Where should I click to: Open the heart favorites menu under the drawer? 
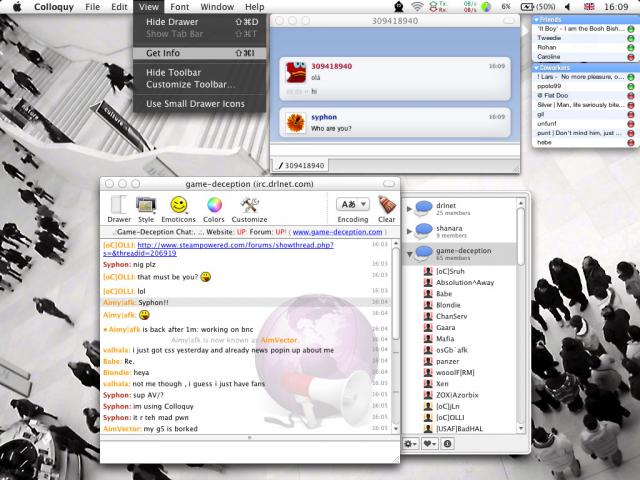pos(429,443)
